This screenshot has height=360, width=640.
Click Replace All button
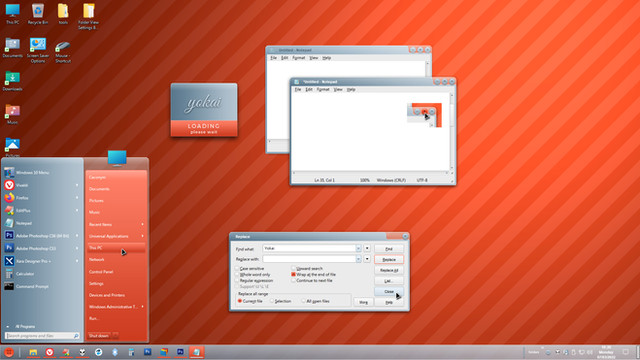(x=389, y=270)
